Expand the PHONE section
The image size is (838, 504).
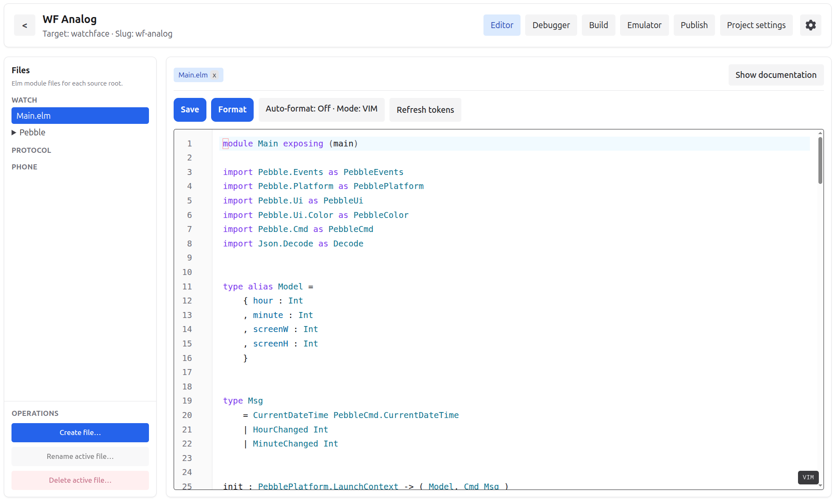click(24, 166)
